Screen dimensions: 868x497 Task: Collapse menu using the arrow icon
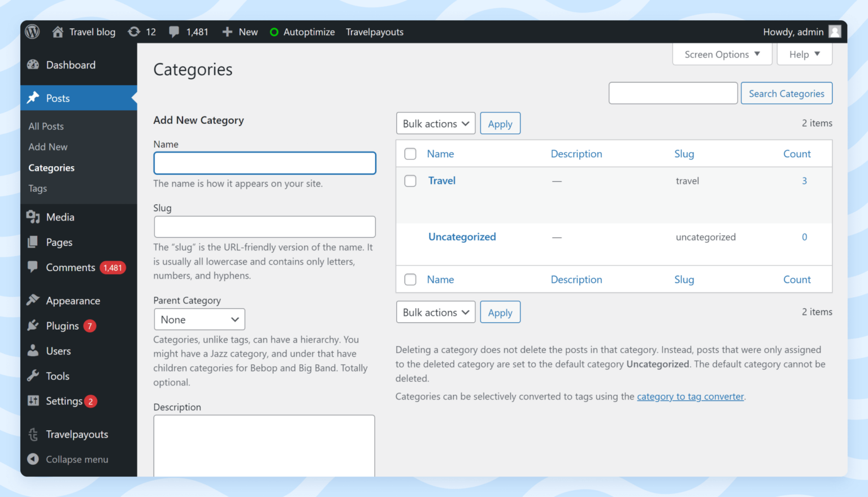point(33,459)
